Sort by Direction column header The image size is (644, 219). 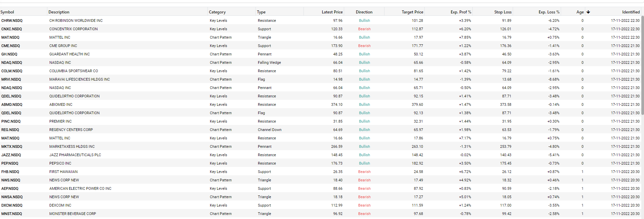(x=364, y=12)
